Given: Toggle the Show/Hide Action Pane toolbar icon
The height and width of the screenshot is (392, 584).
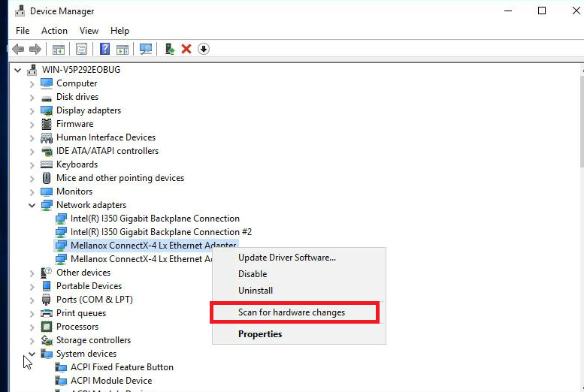Looking at the screenshot, I should (123, 49).
